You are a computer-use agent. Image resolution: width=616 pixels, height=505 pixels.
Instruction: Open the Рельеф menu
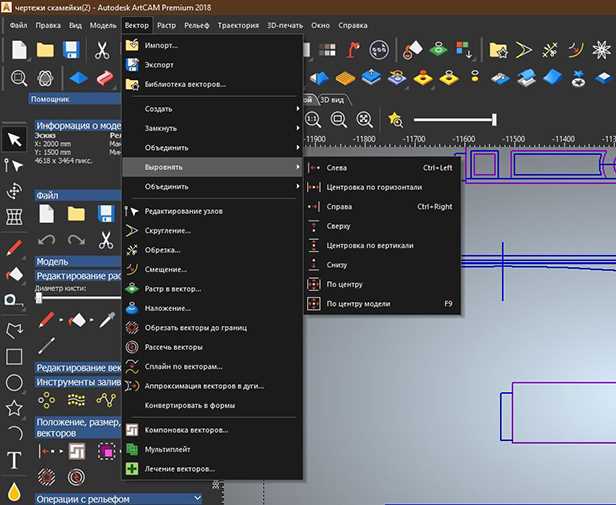point(197,26)
